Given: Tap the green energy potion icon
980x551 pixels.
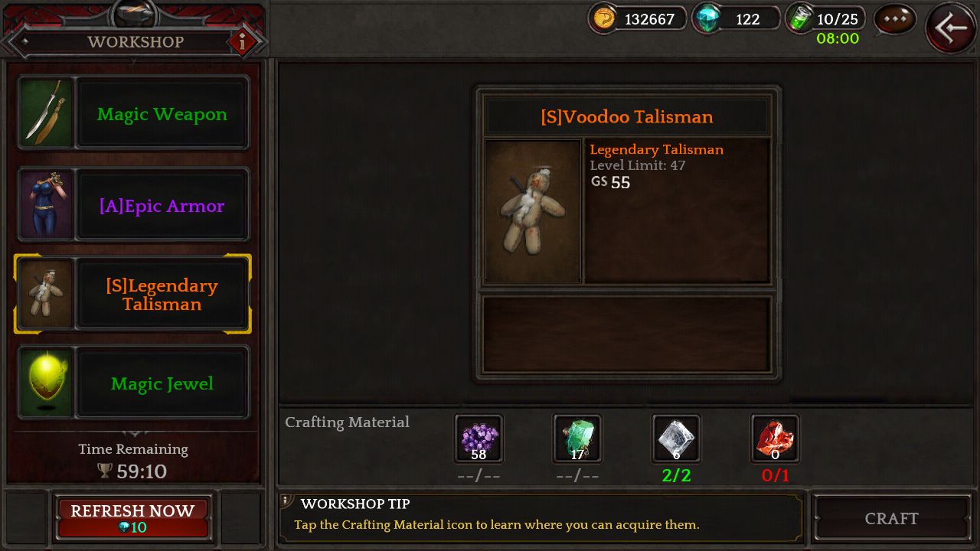Looking at the screenshot, I should (x=800, y=19).
